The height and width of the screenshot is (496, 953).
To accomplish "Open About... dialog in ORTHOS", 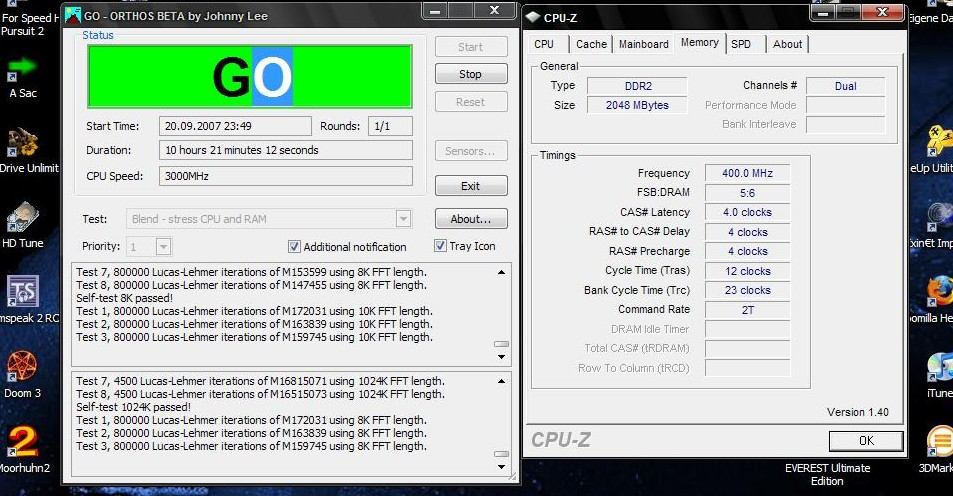I will coord(471,219).
